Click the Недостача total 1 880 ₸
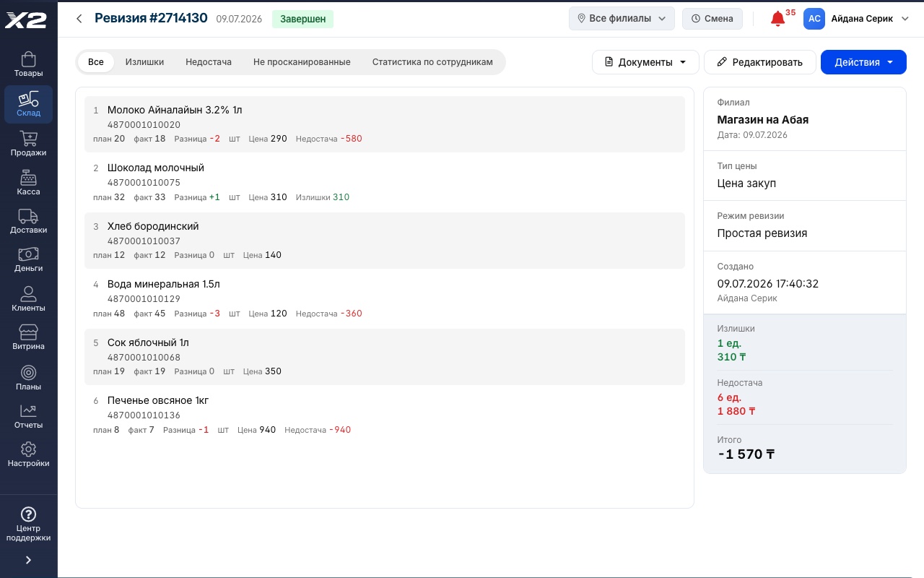Image resolution: width=924 pixels, height=578 pixels. [x=736, y=411]
